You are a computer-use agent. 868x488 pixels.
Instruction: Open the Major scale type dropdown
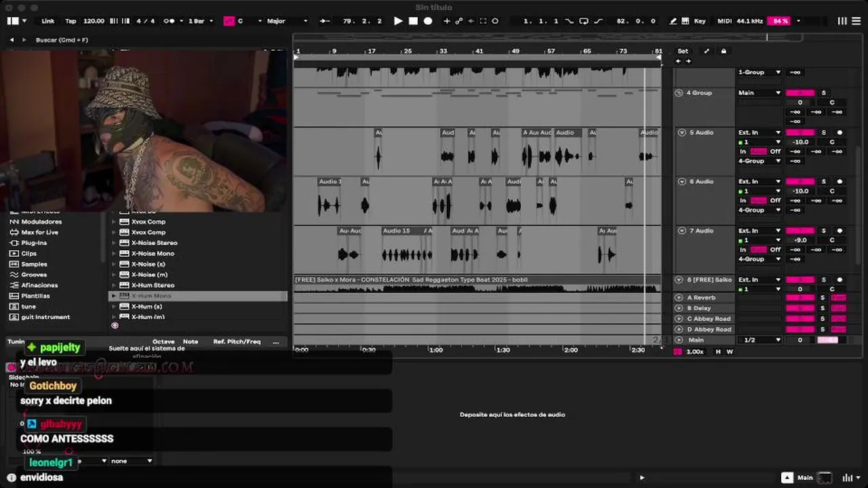point(287,21)
